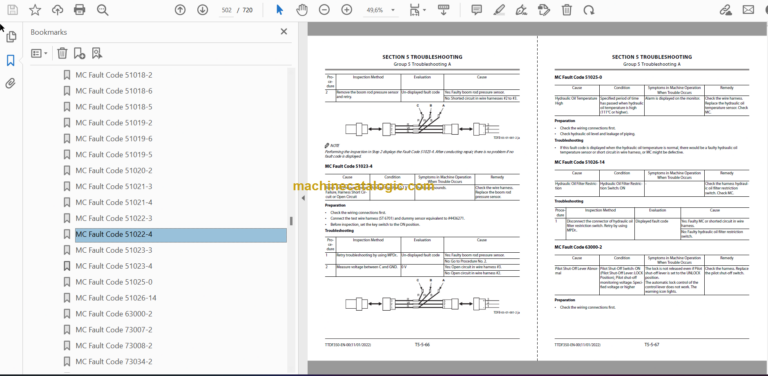Open the Page Thumbnails side panel
The image size is (768, 376).
pos(11,37)
